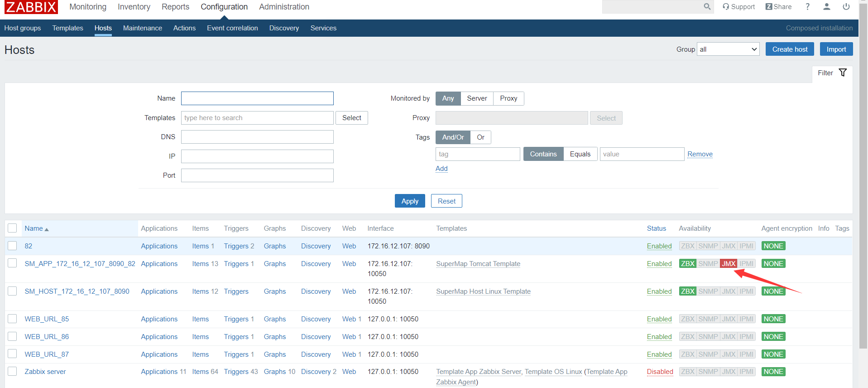Image resolution: width=868 pixels, height=388 pixels.
Task: Click the Zabbix logo
Action: (x=31, y=7)
